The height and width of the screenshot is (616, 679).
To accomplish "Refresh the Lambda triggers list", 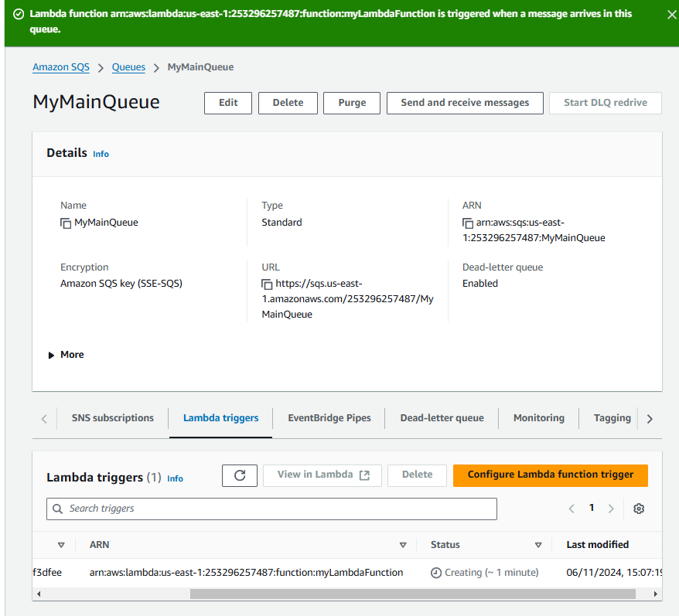I will pos(240,475).
